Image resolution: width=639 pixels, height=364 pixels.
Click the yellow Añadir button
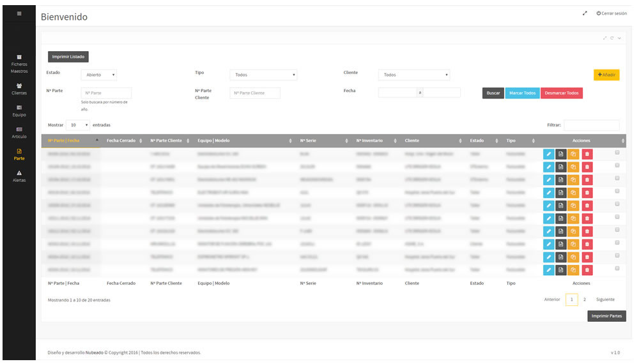pyautogui.click(x=606, y=75)
